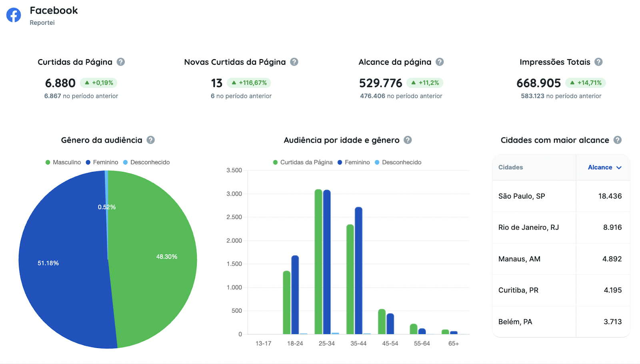Click the new likes value 13
This screenshot has width=640, height=364.
point(217,83)
